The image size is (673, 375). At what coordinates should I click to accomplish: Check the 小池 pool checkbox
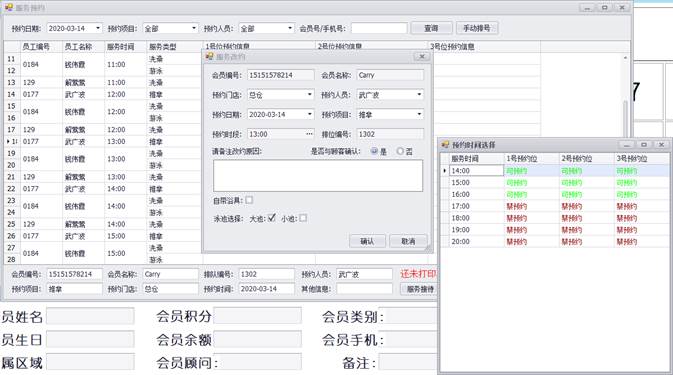point(303,218)
